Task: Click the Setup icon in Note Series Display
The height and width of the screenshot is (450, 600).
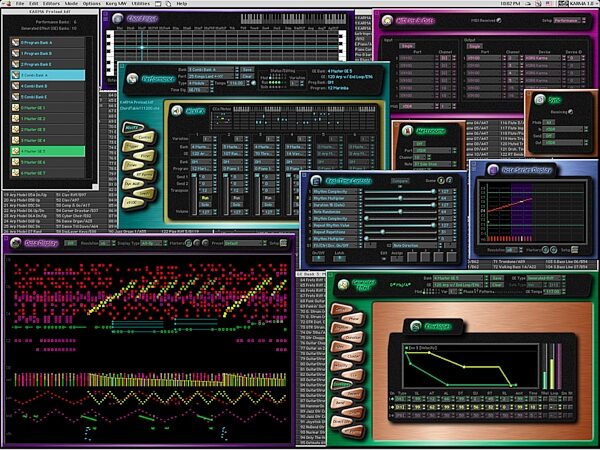Action: point(574,249)
